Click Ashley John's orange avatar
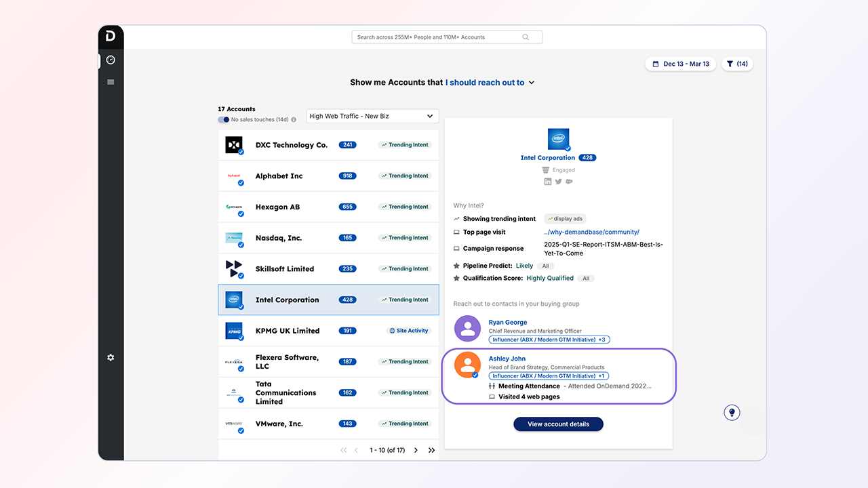 click(x=467, y=365)
